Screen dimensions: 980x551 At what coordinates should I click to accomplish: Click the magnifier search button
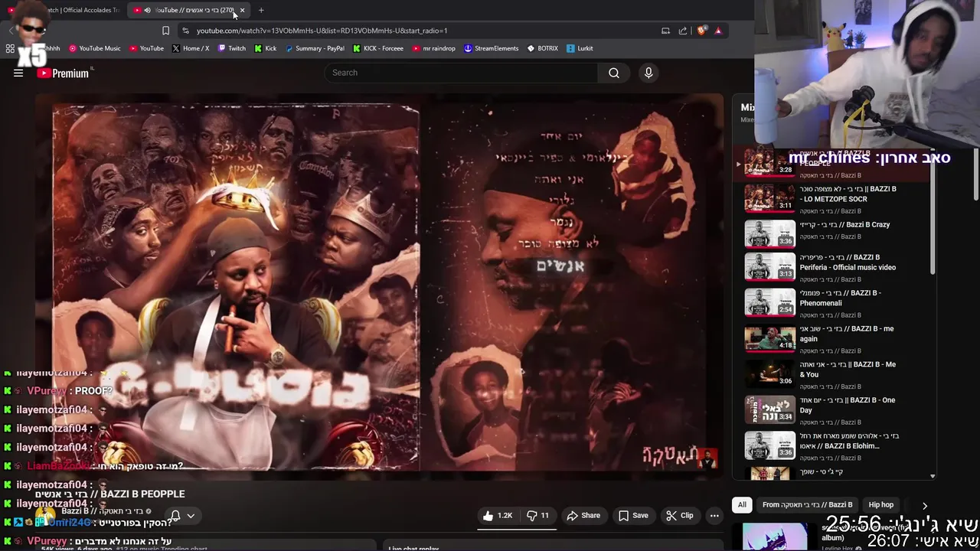click(x=614, y=73)
